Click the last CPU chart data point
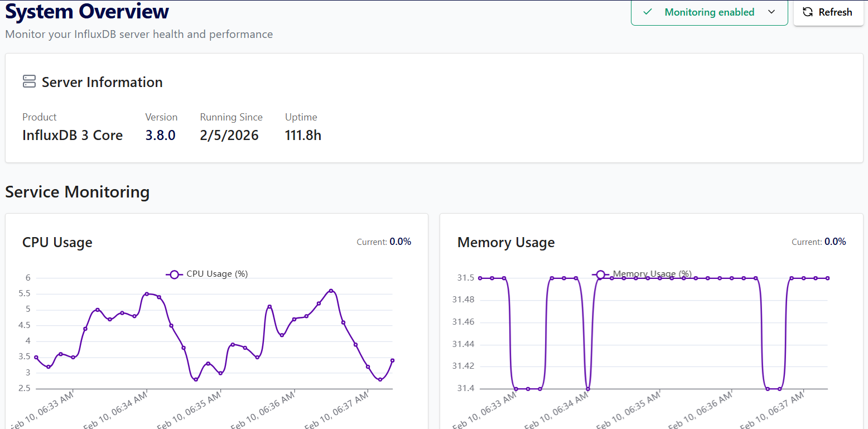The width and height of the screenshot is (868, 429). (393, 360)
